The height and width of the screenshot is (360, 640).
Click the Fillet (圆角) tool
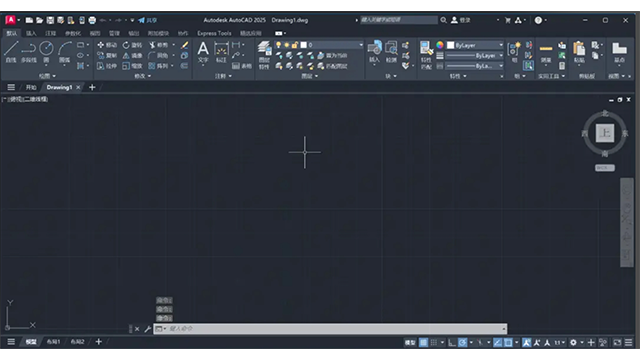coord(158,56)
